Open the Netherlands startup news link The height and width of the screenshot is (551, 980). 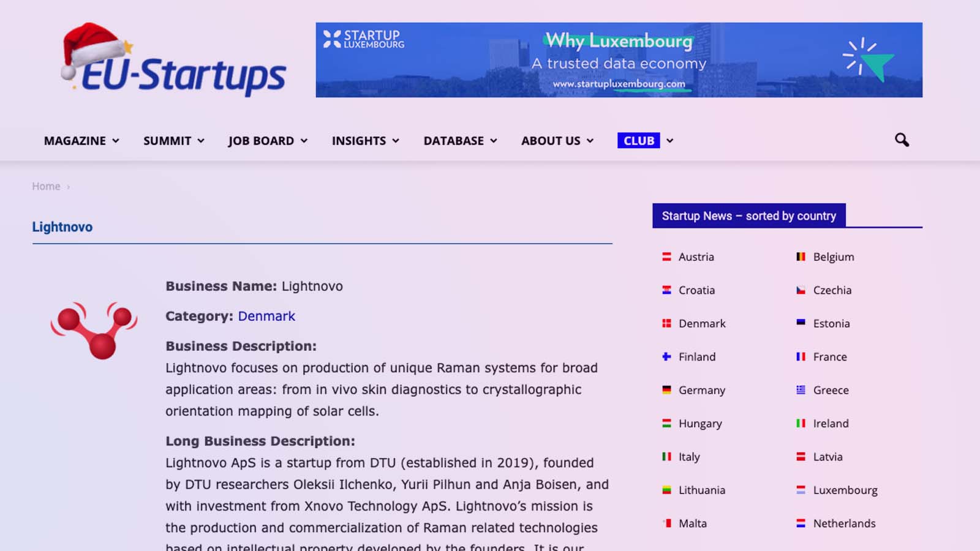[844, 523]
